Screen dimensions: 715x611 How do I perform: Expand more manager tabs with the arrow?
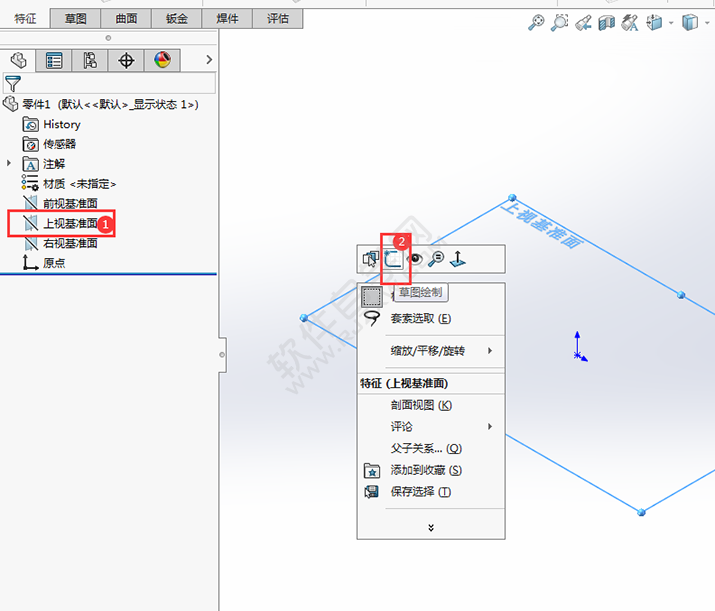[209, 60]
